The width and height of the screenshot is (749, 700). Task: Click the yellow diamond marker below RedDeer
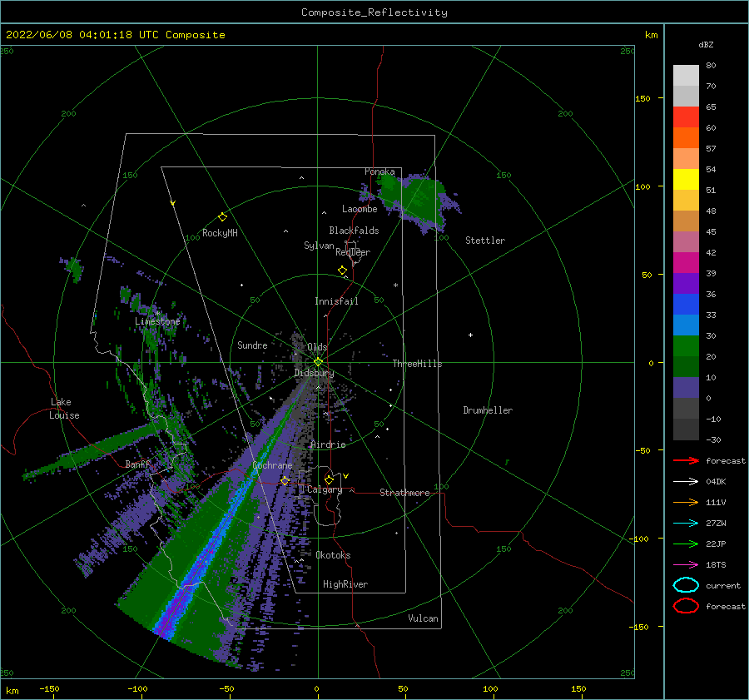tap(342, 271)
